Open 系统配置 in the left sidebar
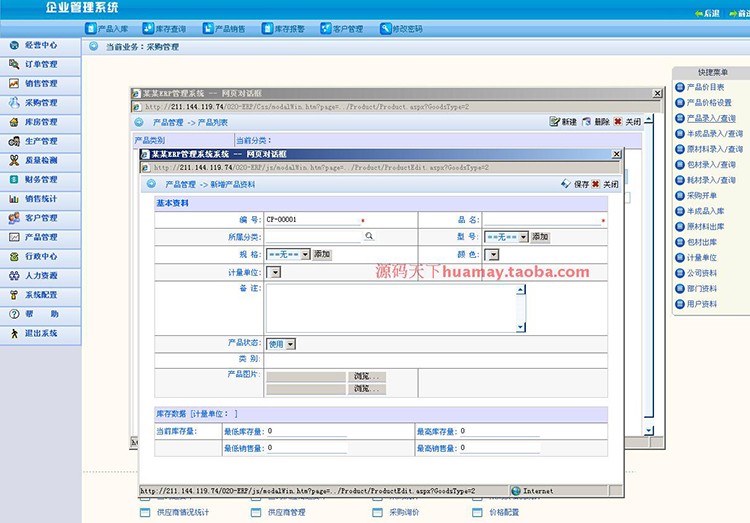750x523 pixels. coord(40,295)
